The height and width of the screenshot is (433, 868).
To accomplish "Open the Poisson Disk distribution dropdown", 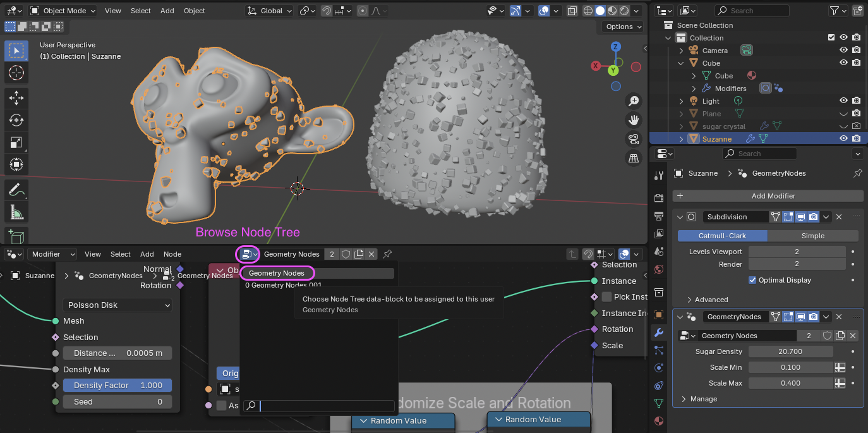I will tap(118, 305).
